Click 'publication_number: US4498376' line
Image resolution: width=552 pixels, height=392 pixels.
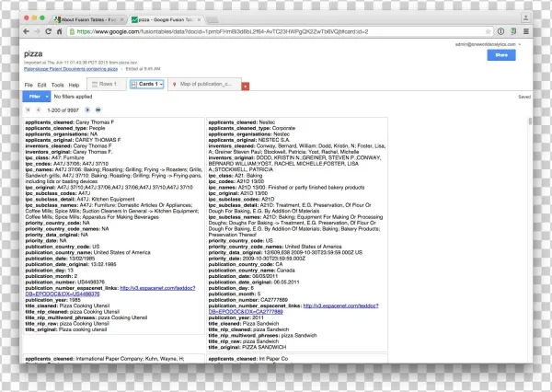pyautogui.click(x=65, y=282)
